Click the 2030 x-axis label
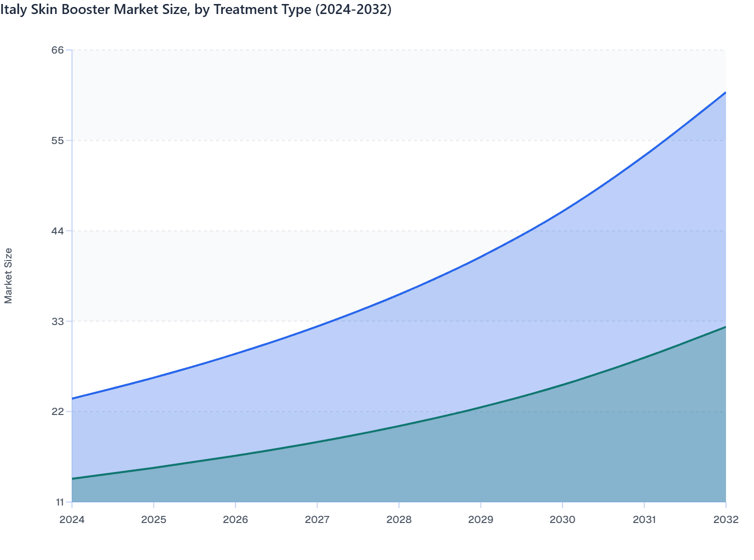 click(x=563, y=520)
